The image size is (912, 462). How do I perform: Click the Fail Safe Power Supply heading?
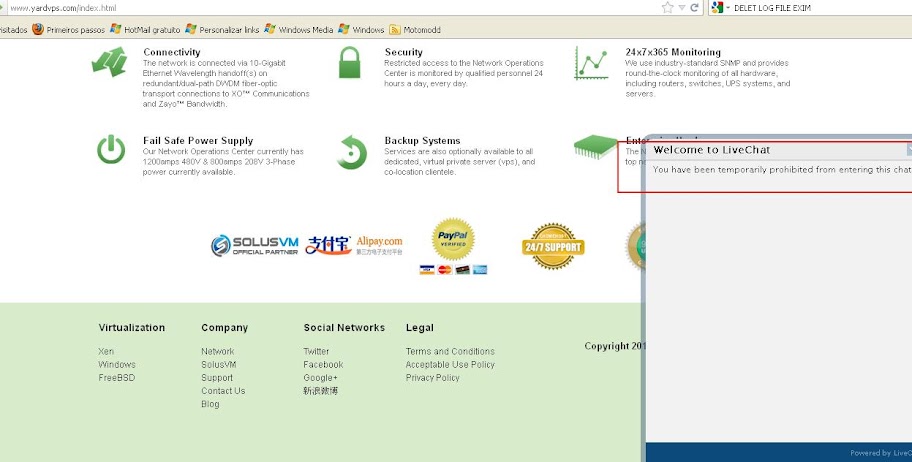tap(198, 140)
